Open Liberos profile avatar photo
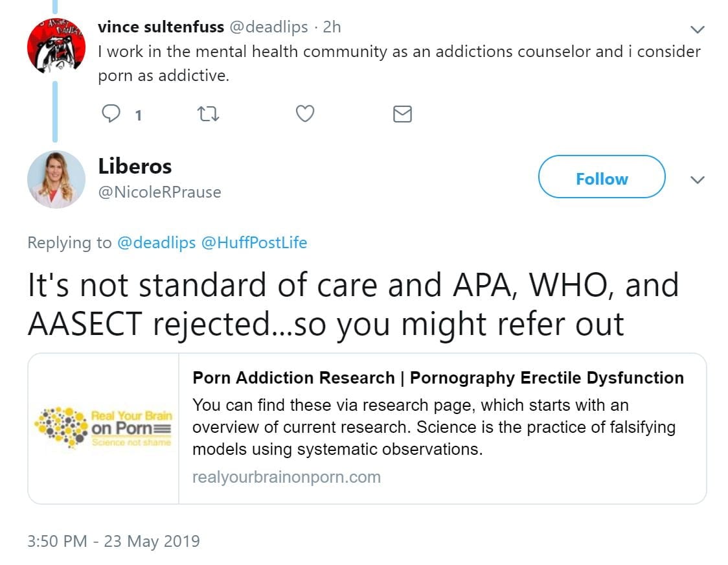This screenshot has height=565, width=728. (56, 179)
